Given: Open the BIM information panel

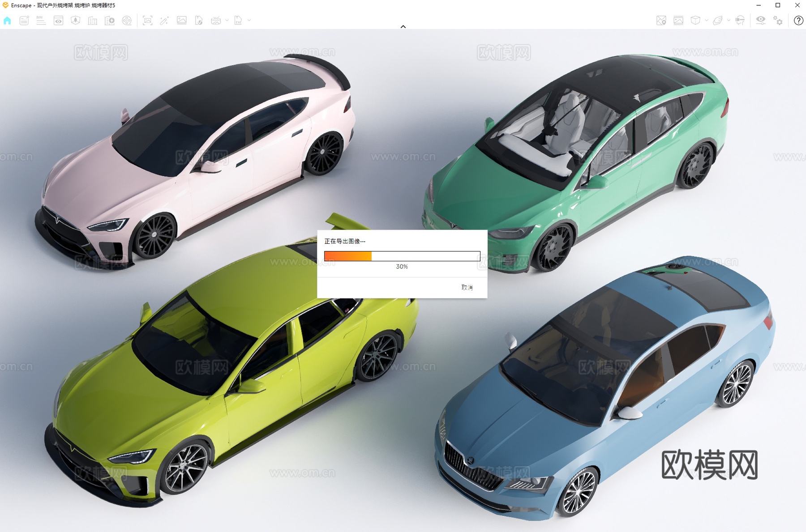Looking at the screenshot, I should (41, 21).
